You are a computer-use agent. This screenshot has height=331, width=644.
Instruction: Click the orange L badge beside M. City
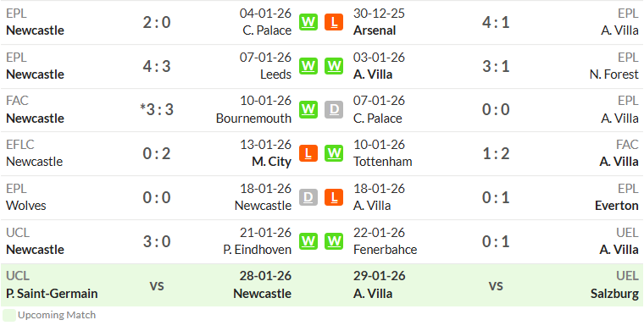[x=308, y=153]
